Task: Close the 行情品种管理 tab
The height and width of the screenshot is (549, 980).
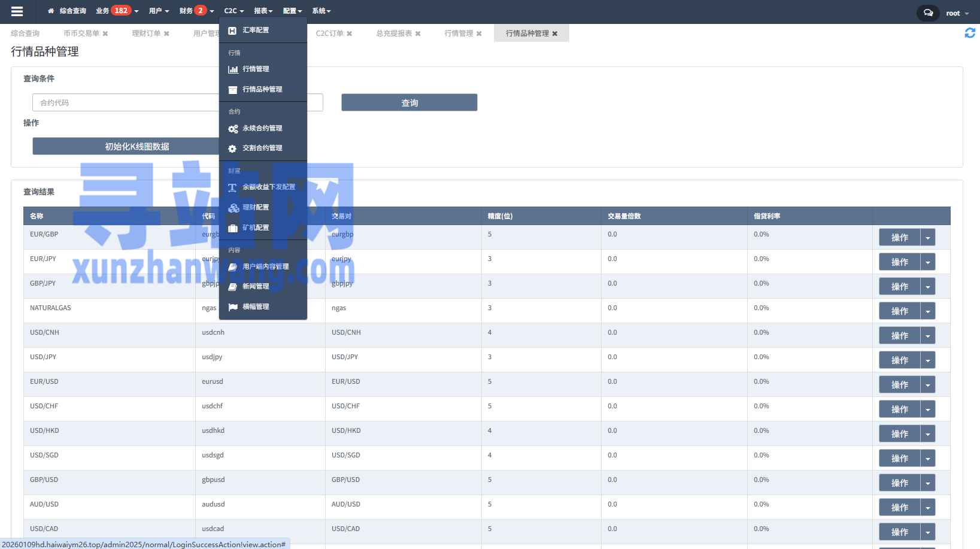Action: [555, 34]
